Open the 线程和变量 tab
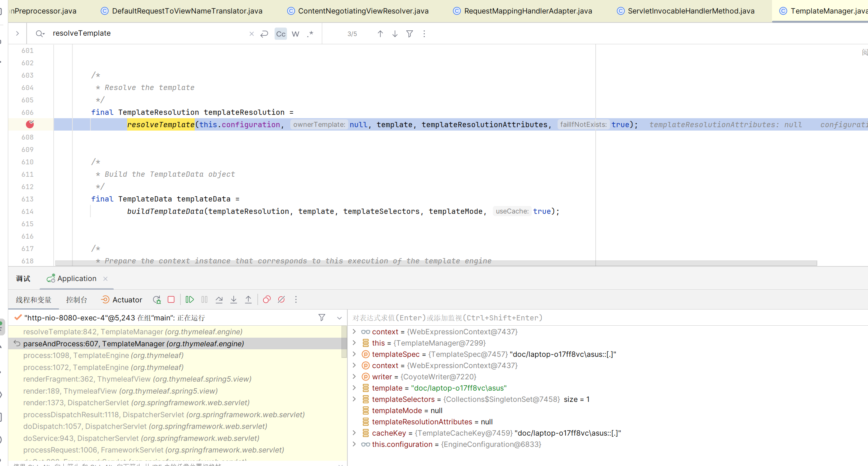The height and width of the screenshot is (466, 868). tap(33, 300)
